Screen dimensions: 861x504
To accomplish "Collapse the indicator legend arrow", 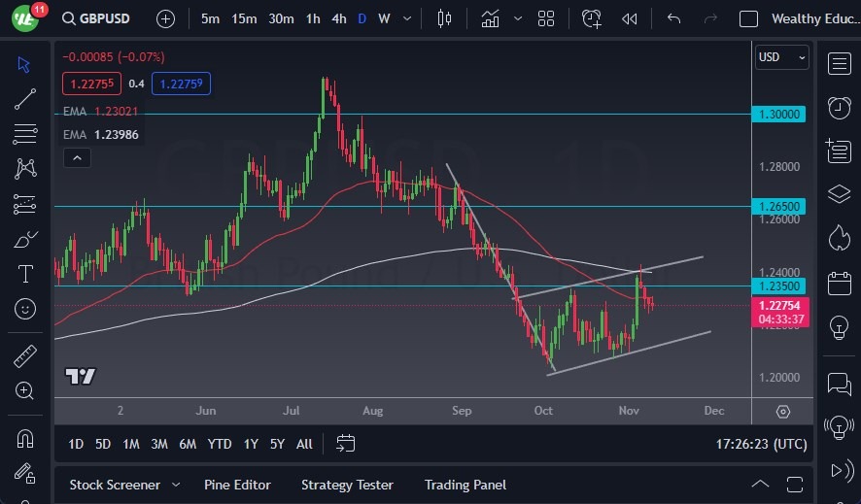I will (x=77, y=158).
